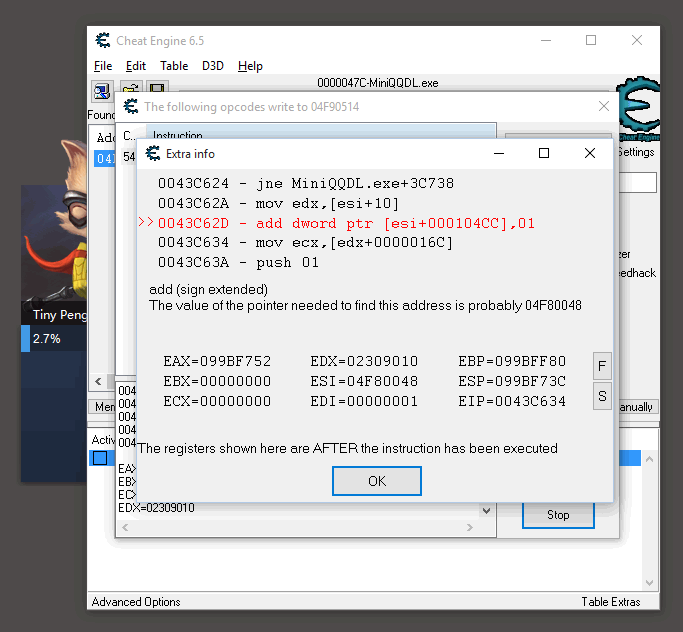
Task: Click the ESP=099BF73C register value
Action: [x=512, y=381]
